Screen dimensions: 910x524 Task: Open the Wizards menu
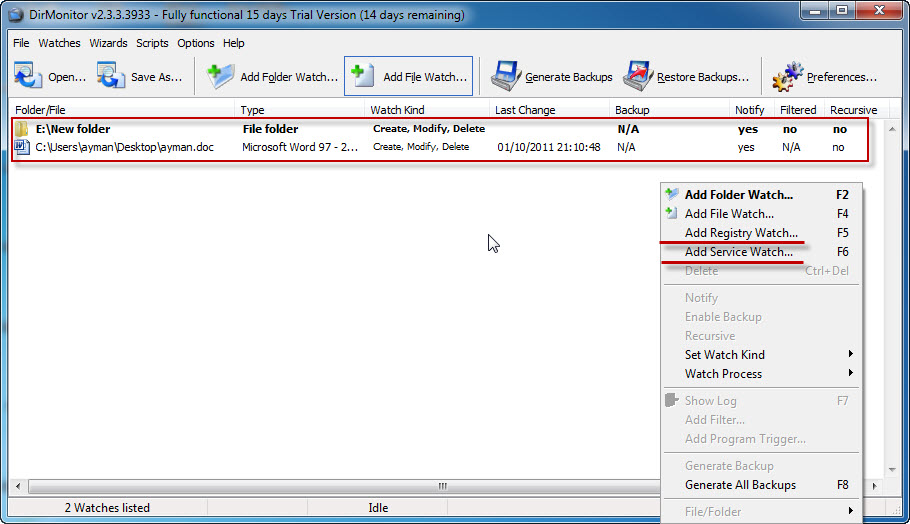click(x=108, y=43)
